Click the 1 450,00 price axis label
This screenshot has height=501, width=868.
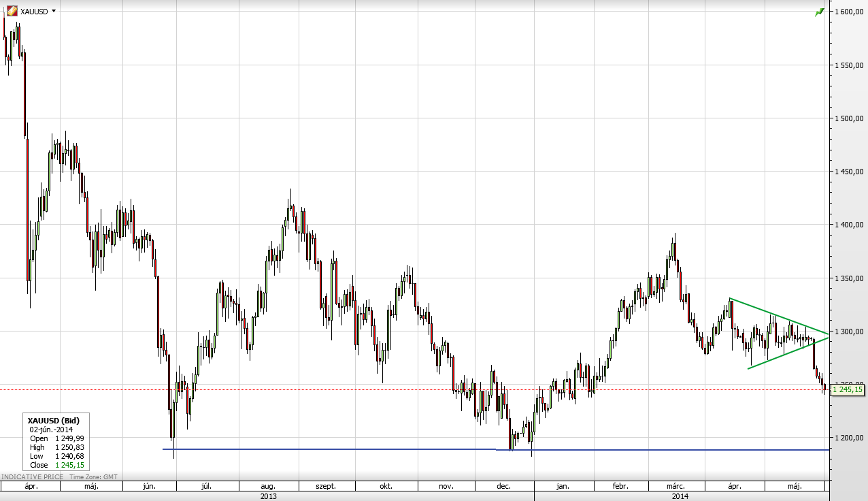pos(850,171)
